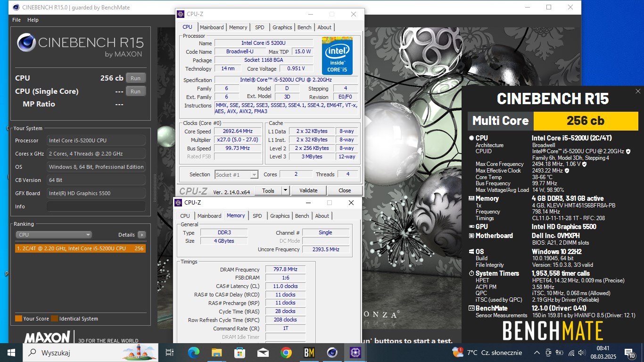Switch to Cinebench via its taskbar icon
The width and height of the screenshot is (644, 362).
(x=332, y=353)
